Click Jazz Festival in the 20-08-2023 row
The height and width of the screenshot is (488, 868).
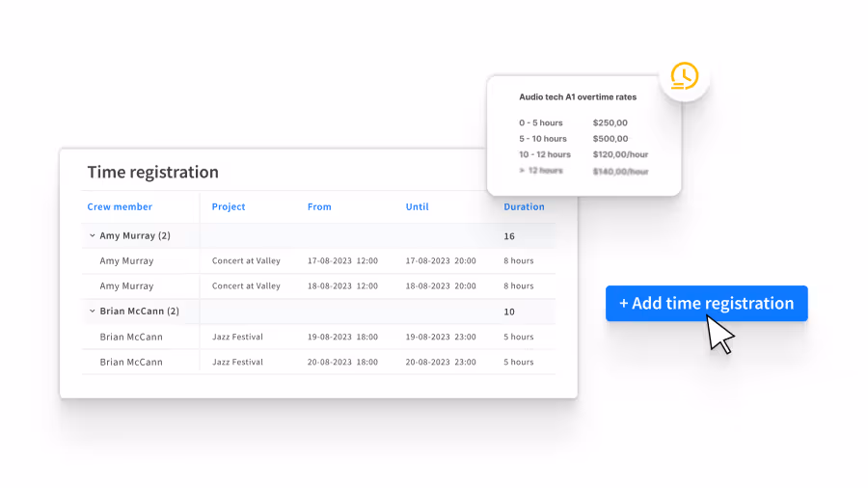pyautogui.click(x=237, y=362)
